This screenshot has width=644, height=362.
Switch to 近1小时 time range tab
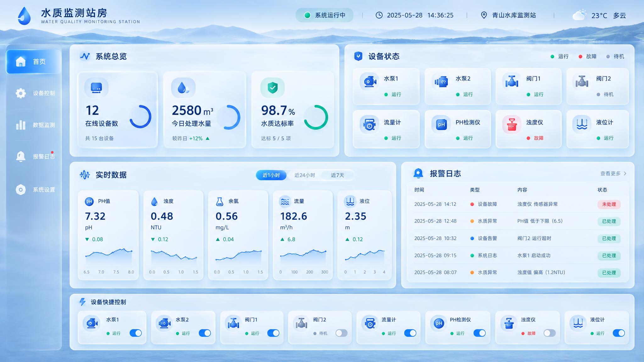tap(271, 175)
